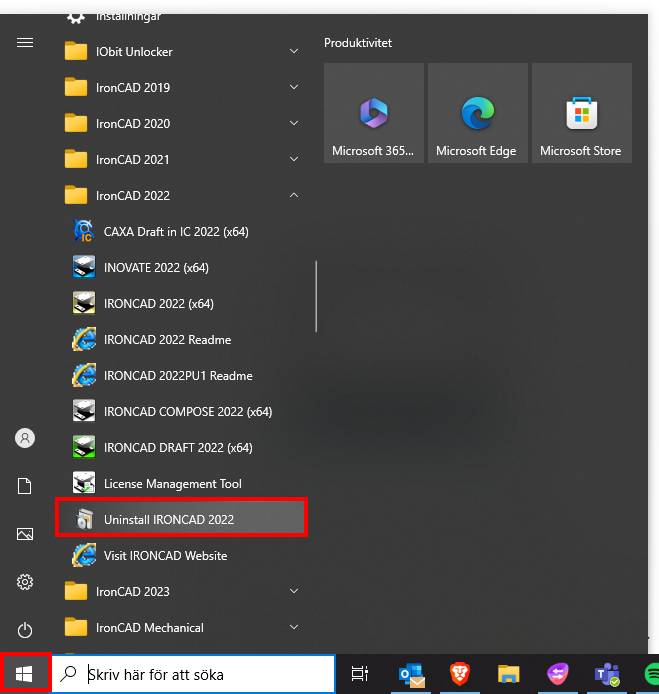Launch IRONCAD COMPOSE 2022 (x64)
The image size is (659, 694).
coord(181,412)
